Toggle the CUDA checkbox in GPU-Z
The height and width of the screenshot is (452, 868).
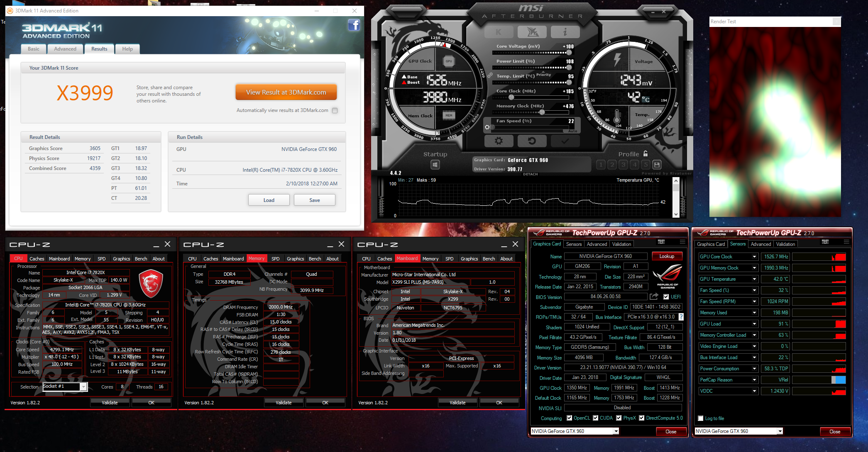[595, 418]
